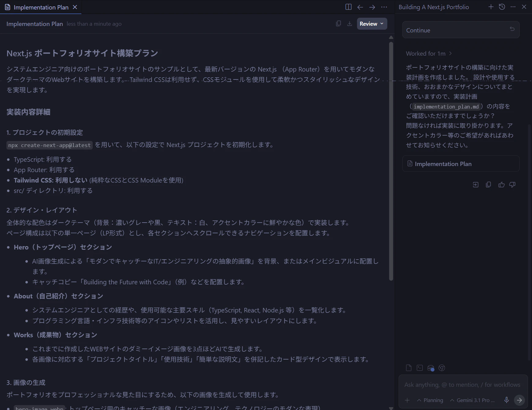Image resolution: width=532 pixels, height=410 pixels.
Task: Select the Implementation Plan editor tab
Action: (41, 7)
